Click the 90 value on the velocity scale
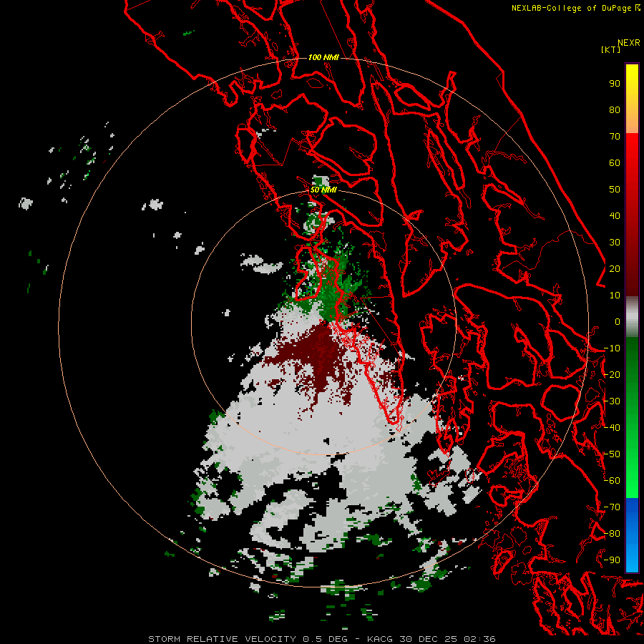Viewport: 644px width, 644px height. [615, 84]
